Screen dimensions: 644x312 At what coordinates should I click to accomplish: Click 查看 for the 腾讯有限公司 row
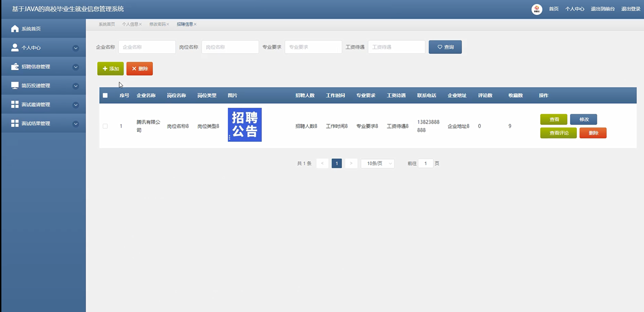coord(554,119)
